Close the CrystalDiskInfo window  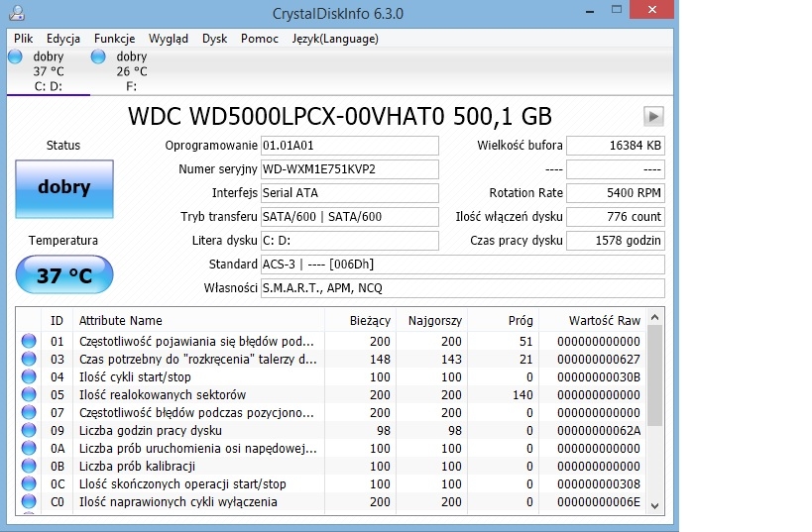coord(652,9)
